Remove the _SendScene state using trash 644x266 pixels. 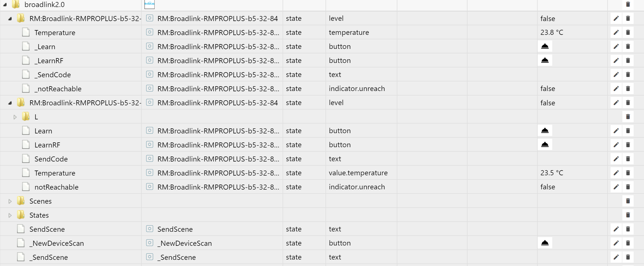(628, 257)
